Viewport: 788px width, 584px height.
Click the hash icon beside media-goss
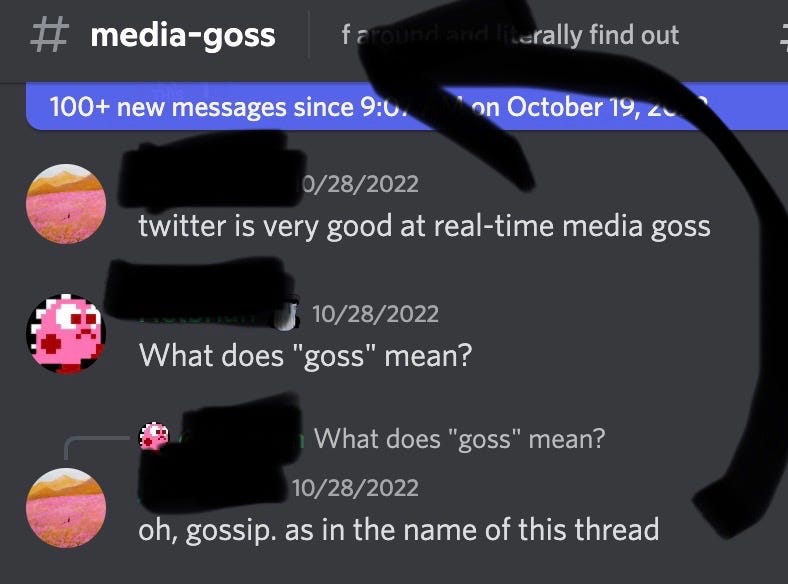click(x=49, y=35)
